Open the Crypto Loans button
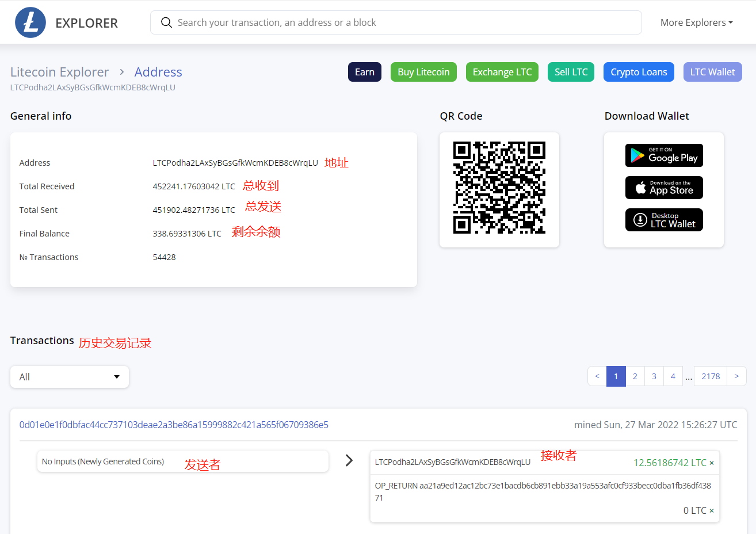This screenshot has height=534, width=756. [x=639, y=72]
